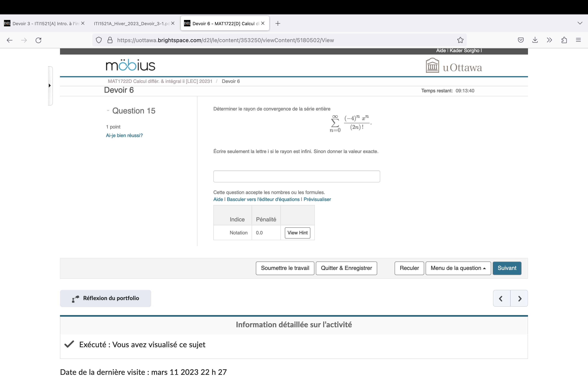Image resolution: width=588 pixels, height=382 pixels.
Task: Open the downloads panel
Action: click(x=535, y=40)
